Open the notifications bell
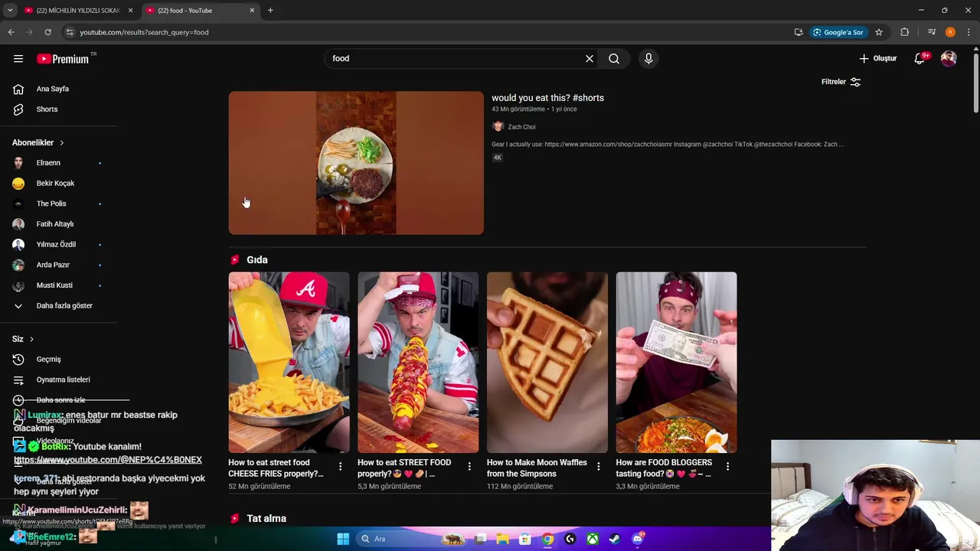 [x=920, y=59]
